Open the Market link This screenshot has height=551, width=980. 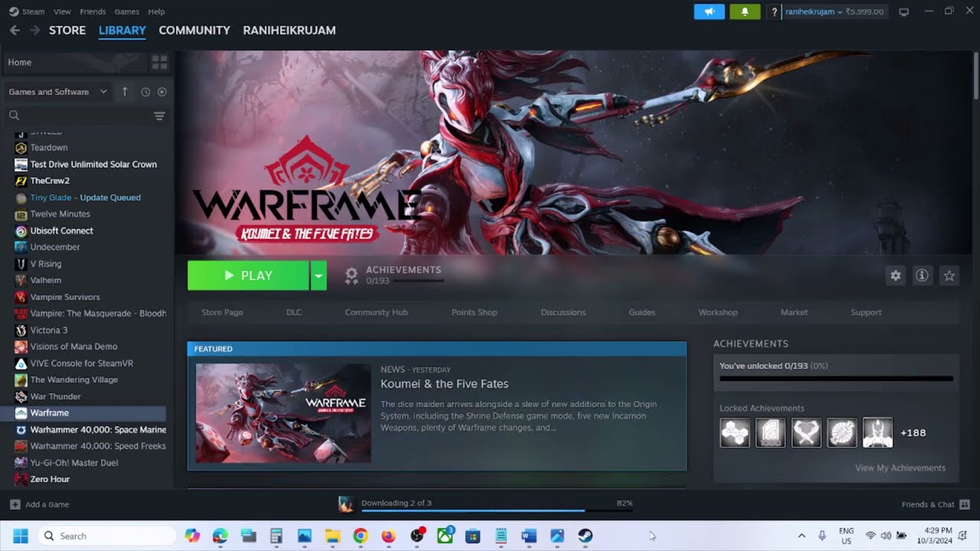tap(794, 312)
